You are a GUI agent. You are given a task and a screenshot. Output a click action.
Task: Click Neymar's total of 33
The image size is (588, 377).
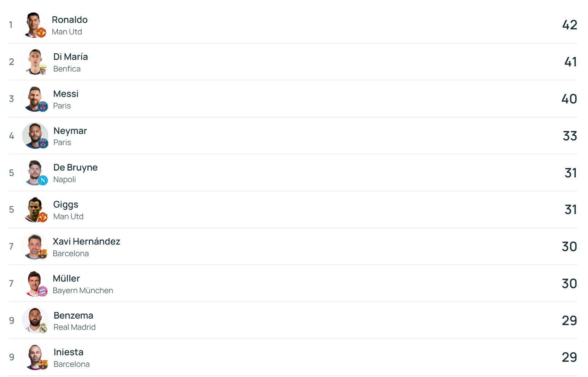570,136
